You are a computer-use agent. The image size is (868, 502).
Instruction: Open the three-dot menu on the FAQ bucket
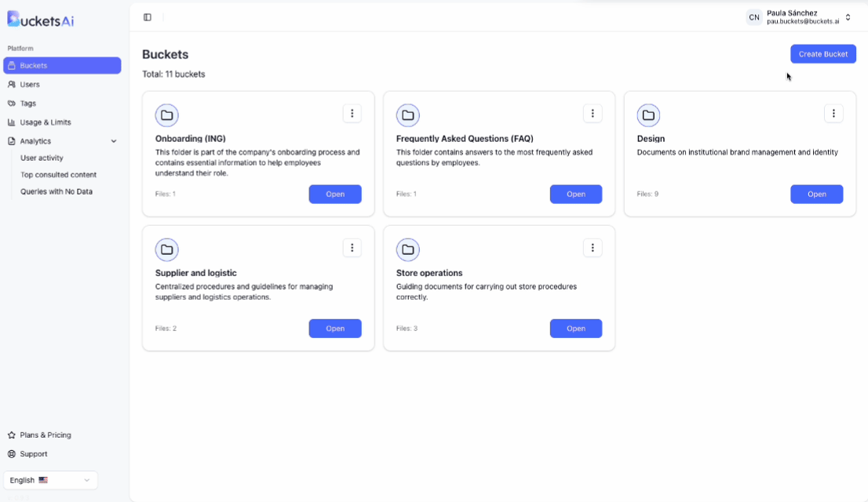593,114
